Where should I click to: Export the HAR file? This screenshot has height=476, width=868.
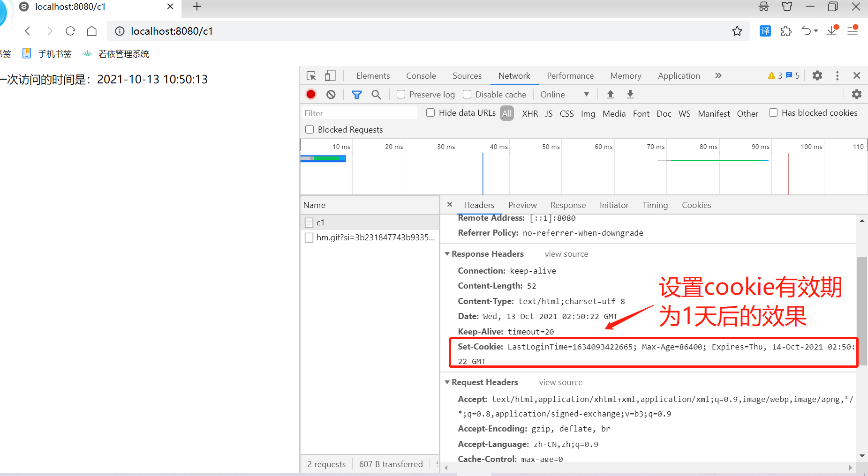630,94
